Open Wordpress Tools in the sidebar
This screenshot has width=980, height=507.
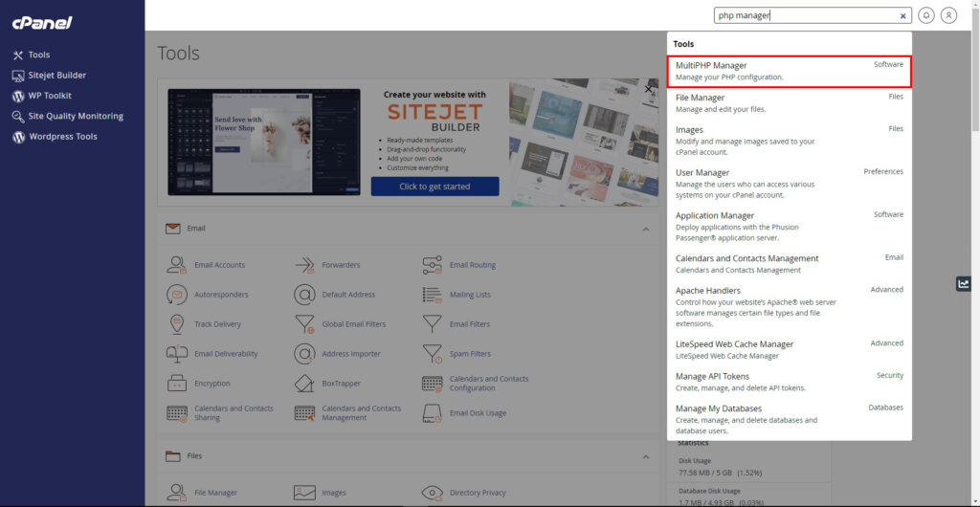[63, 136]
